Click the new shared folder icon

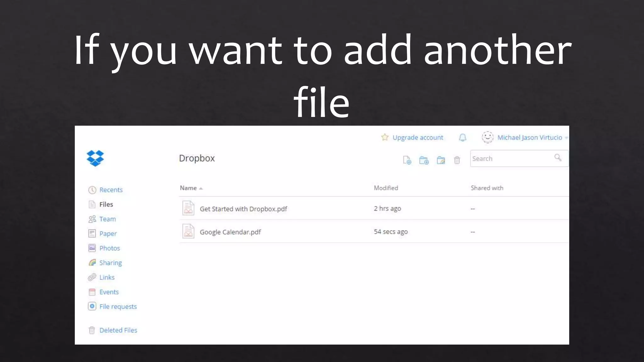coord(441,160)
